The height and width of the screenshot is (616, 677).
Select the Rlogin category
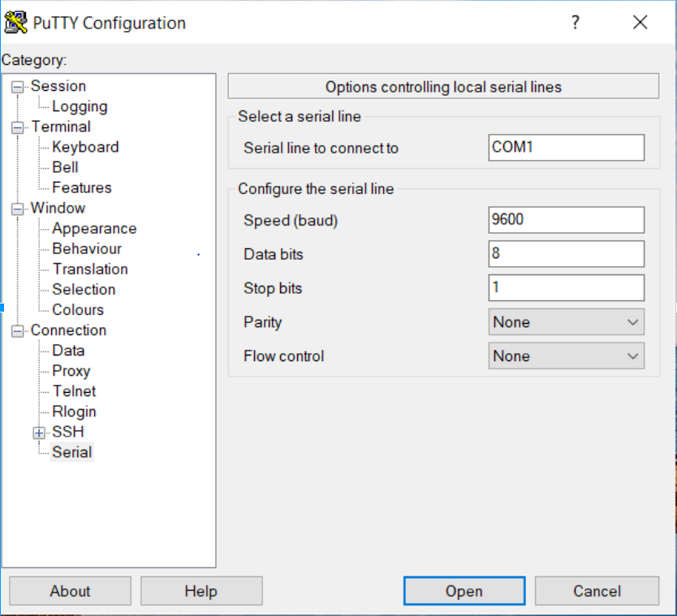coord(74,411)
